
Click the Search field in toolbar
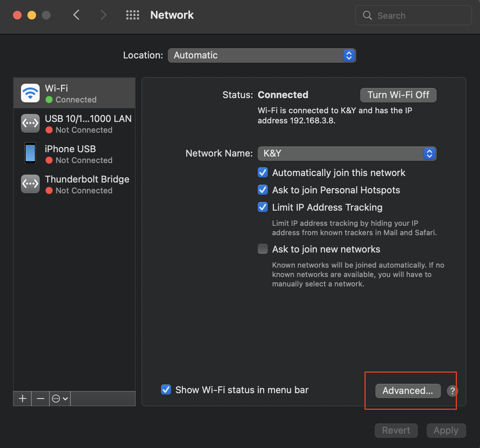[x=414, y=16]
